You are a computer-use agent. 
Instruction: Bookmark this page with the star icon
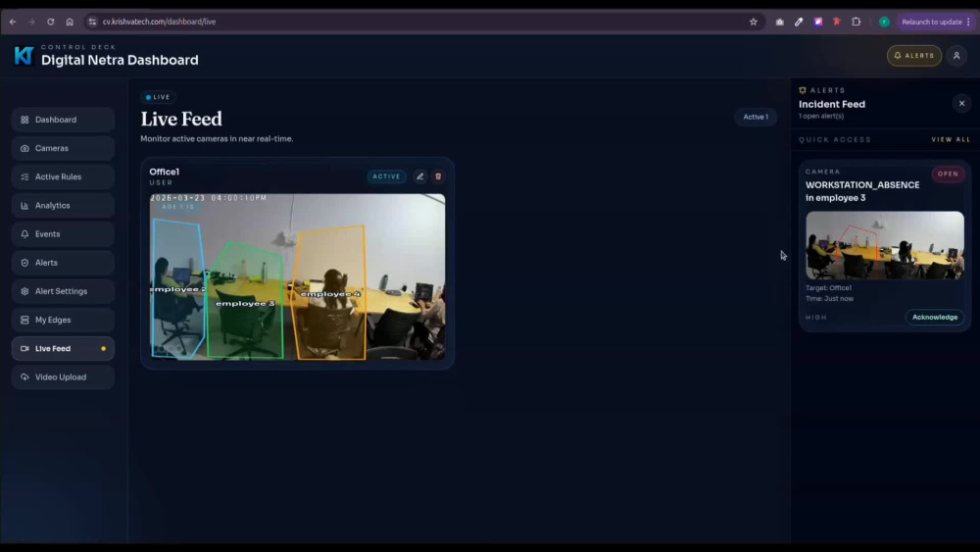pos(753,22)
